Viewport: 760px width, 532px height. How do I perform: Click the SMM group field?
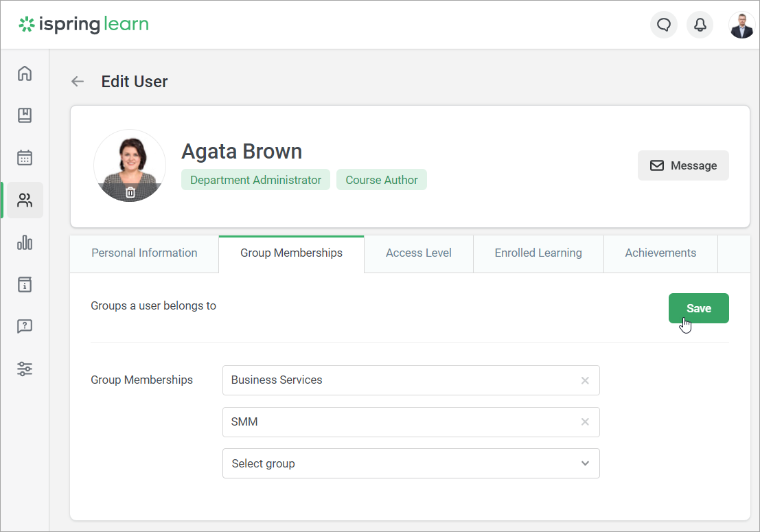point(411,422)
